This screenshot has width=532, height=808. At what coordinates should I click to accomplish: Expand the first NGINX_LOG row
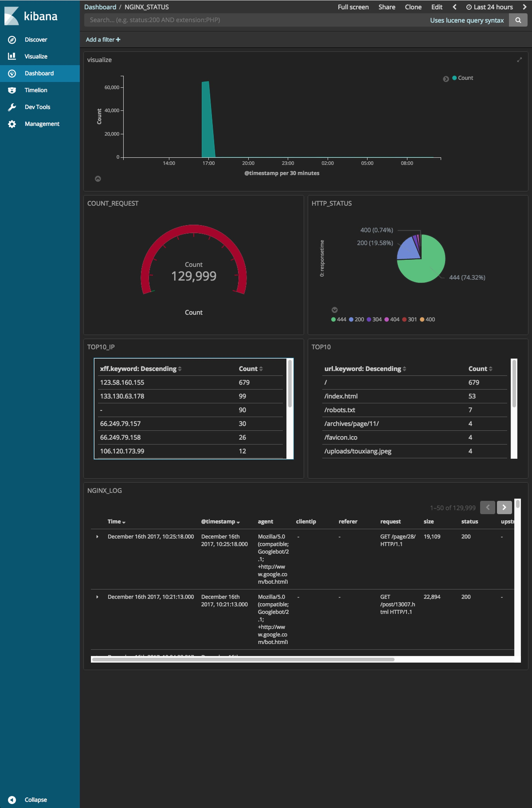(x=97, y=536)
